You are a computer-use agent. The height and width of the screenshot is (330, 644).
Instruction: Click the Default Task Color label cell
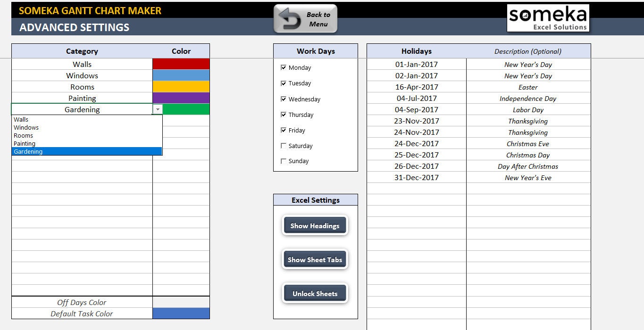[x=82, y=313]
